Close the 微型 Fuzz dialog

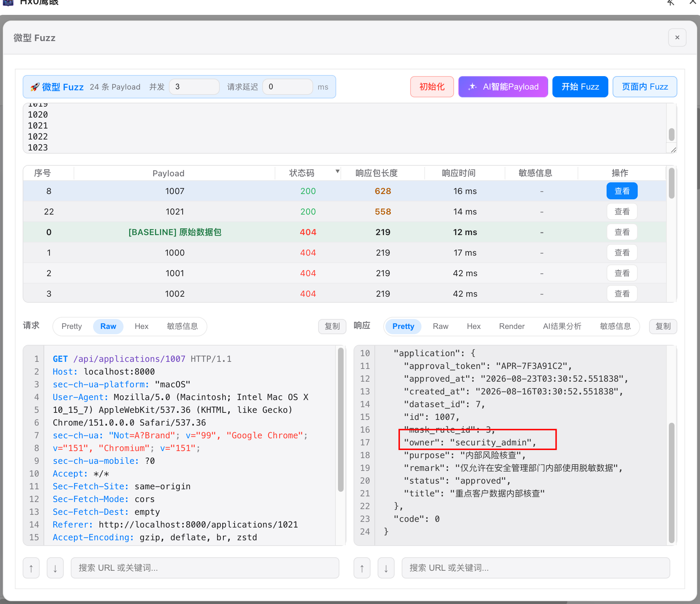pos(677,38)
